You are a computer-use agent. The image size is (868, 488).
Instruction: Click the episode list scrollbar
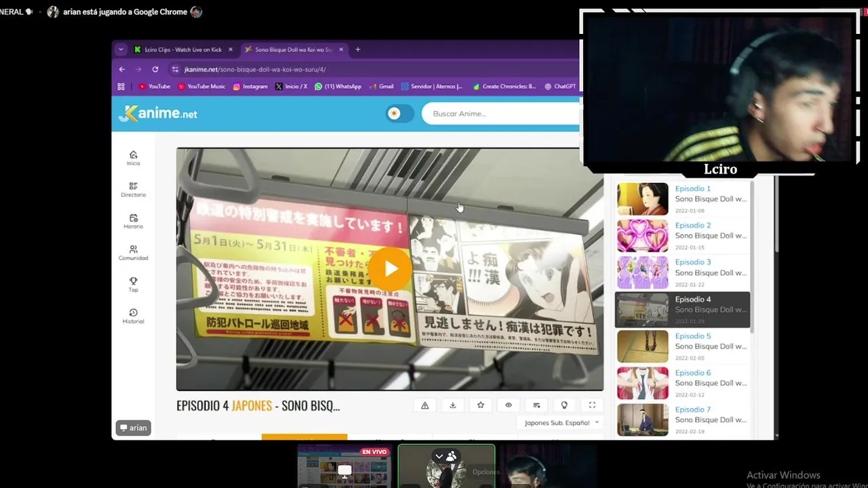tap(752, 258)
